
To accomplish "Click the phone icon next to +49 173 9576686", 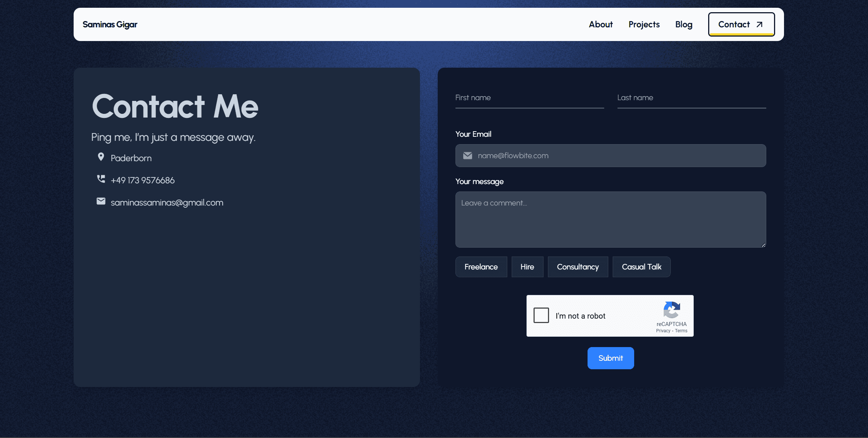I will [x=101, y=179].
